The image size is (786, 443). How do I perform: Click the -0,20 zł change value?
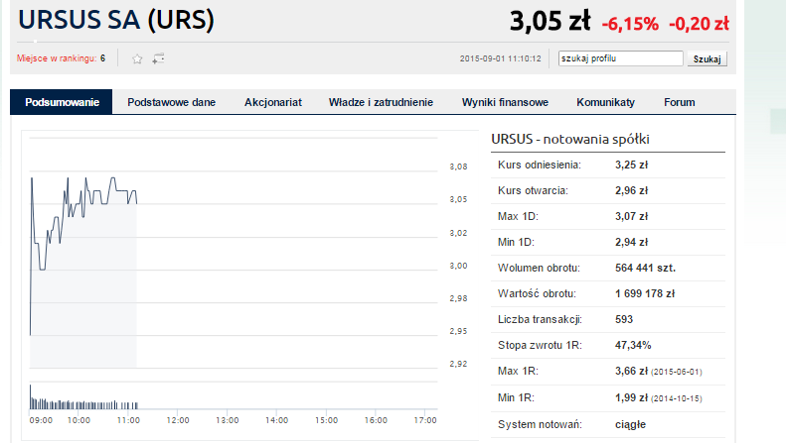tap(699, 24)
